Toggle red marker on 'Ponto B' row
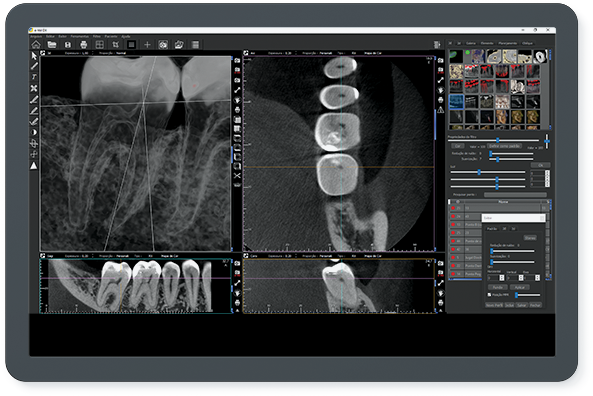Image resolution: width=593 pixels, height=396 pixels. (x=453, y=225)
